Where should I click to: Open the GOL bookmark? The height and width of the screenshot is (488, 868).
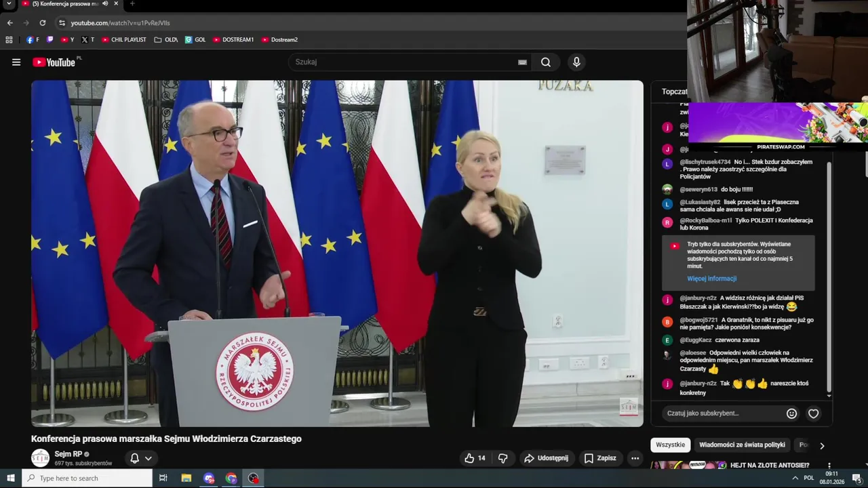coord(195,40)
